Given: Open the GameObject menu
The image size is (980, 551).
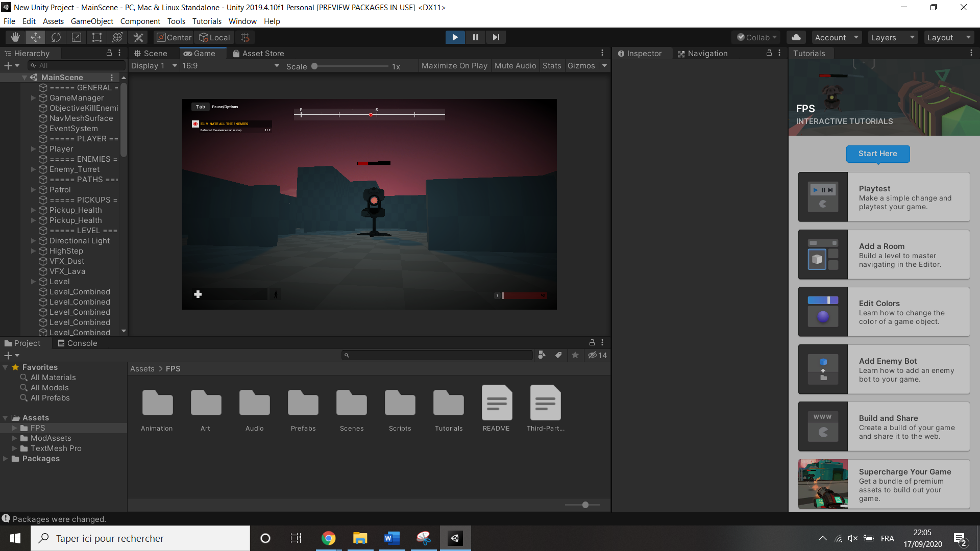Looking at the screenshot, I should pyautogui.click(x=92, y=21).
